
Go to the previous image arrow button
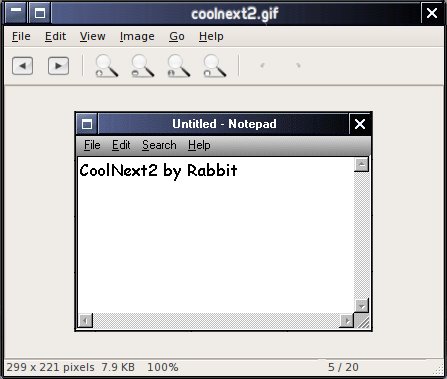click(23, 66)
